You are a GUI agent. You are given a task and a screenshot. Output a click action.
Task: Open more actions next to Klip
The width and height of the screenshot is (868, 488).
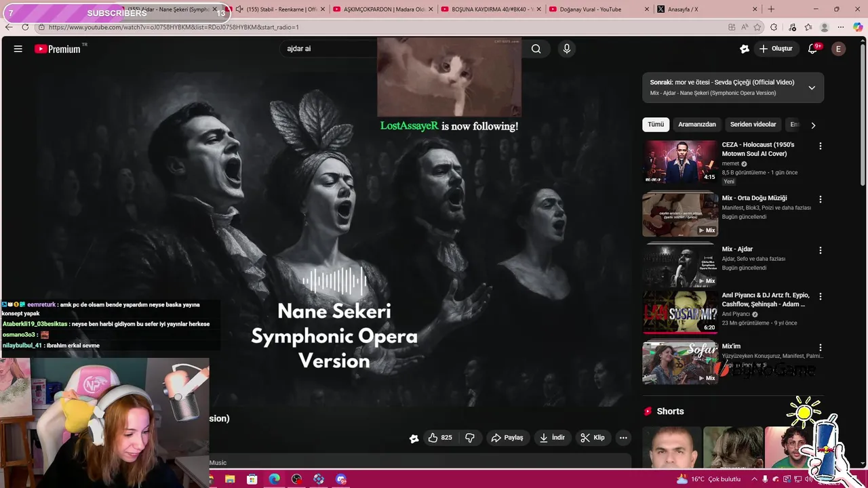623,438
